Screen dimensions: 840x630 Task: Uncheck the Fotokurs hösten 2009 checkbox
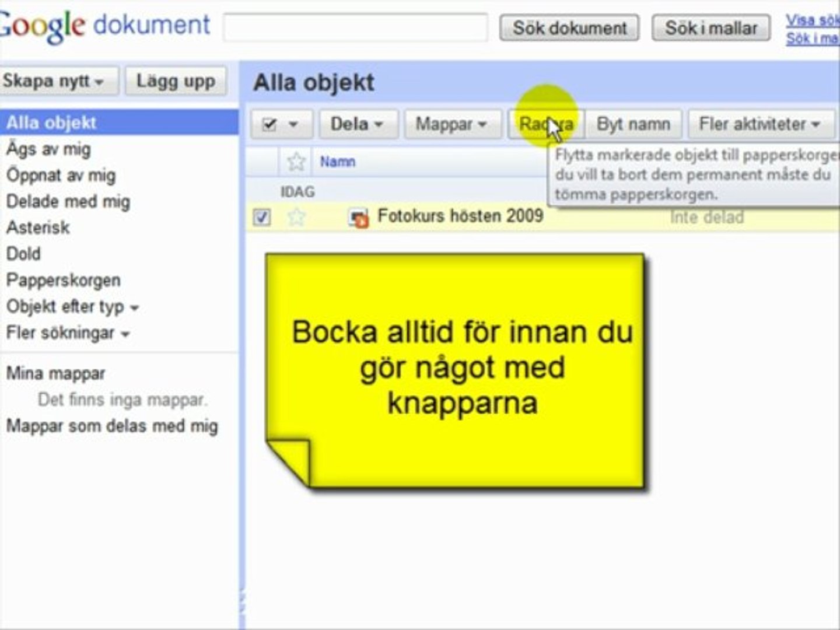click(x=262, y=218)
